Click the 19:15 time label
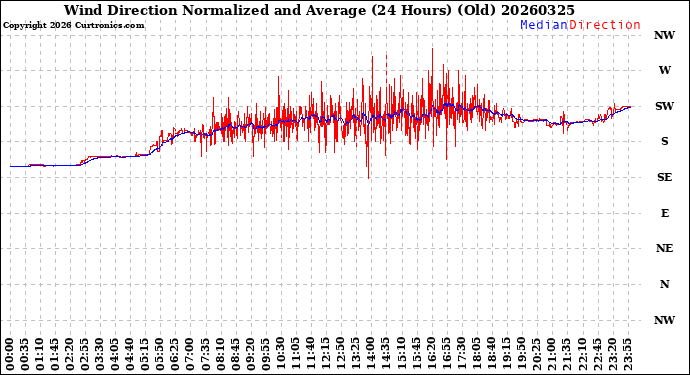 coord(507,354)
